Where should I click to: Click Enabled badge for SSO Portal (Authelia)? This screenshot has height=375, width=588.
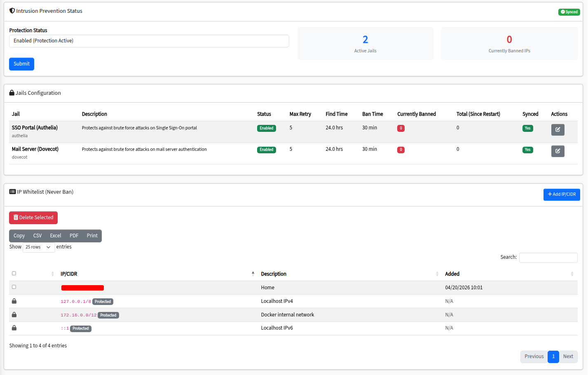267,128
